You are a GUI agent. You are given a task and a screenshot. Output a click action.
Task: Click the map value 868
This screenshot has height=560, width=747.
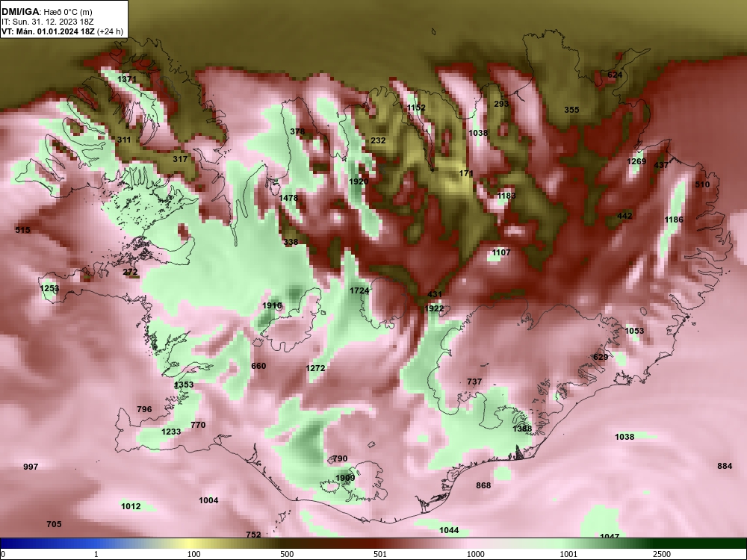(483, 486)
